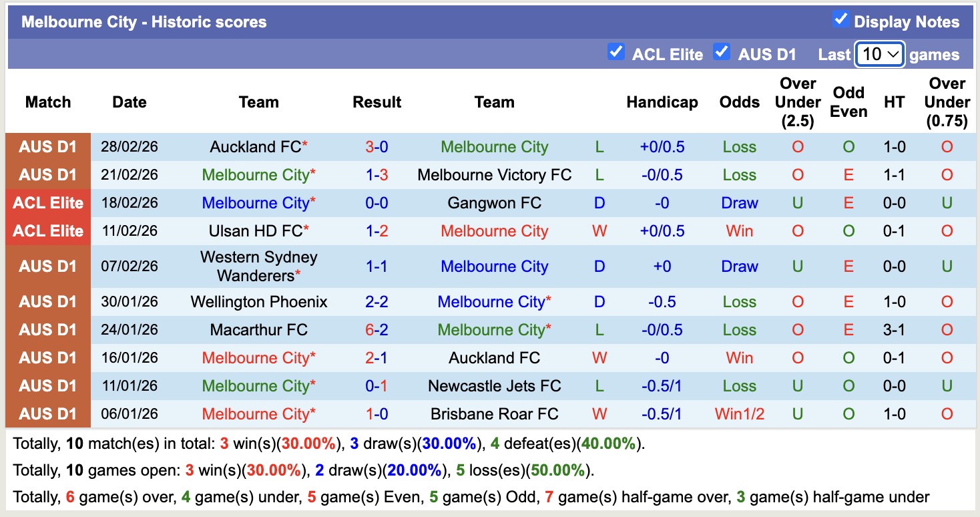Disable the AUS D1 filter

(722, 53)
